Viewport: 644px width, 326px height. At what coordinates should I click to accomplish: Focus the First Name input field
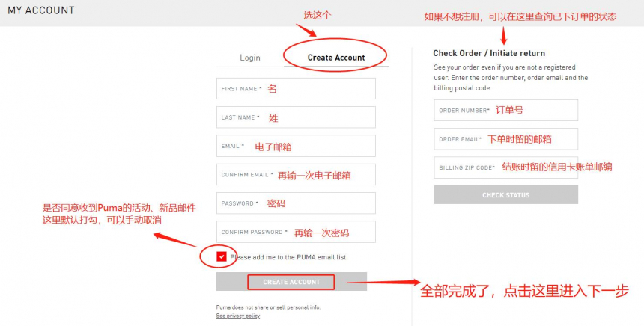tap(296, 88)
